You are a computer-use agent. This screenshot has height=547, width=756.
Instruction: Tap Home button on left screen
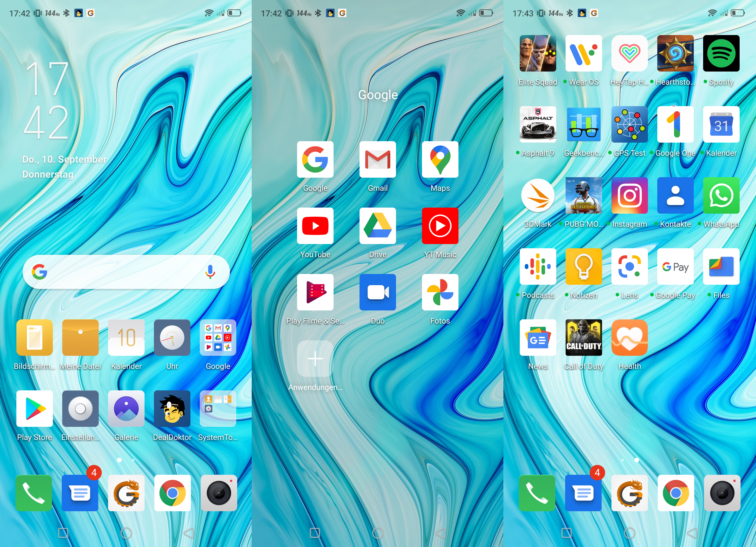pos(126,533)
